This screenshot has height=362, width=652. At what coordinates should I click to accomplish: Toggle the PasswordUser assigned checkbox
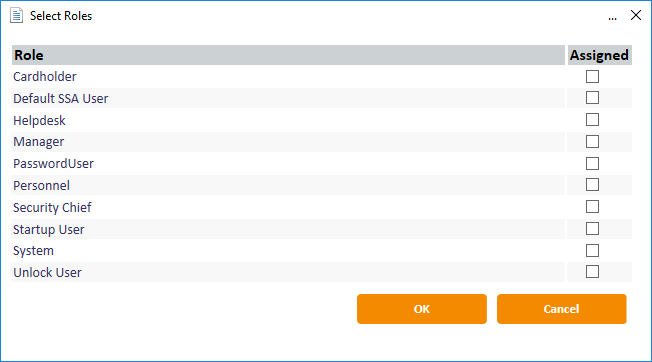592,163
